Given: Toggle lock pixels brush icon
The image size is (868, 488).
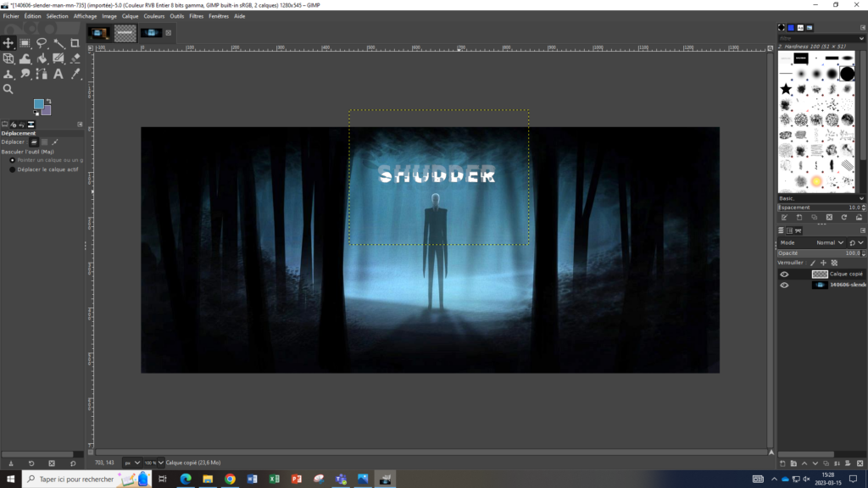Looking at the screenshot, I should 813,263.
